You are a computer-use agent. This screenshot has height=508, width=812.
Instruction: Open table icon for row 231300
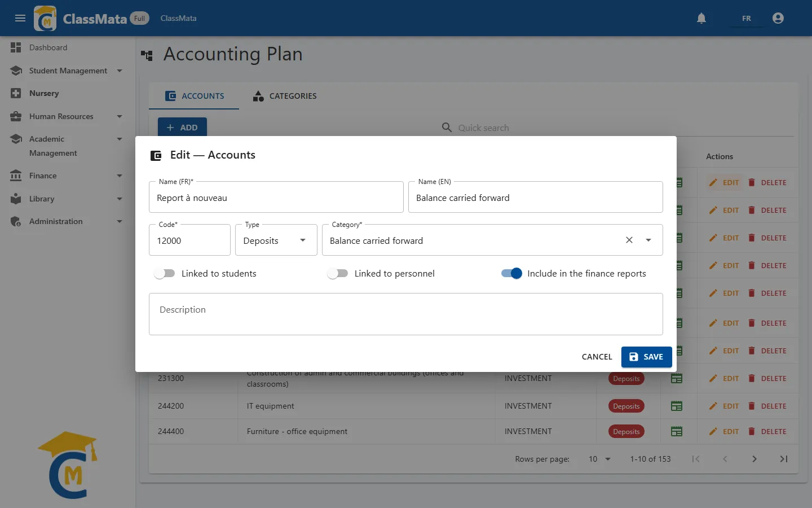(677, 378)
